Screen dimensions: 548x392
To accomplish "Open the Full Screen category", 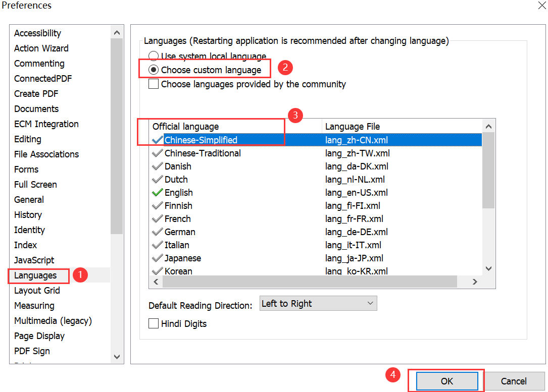I will (35, 184).
